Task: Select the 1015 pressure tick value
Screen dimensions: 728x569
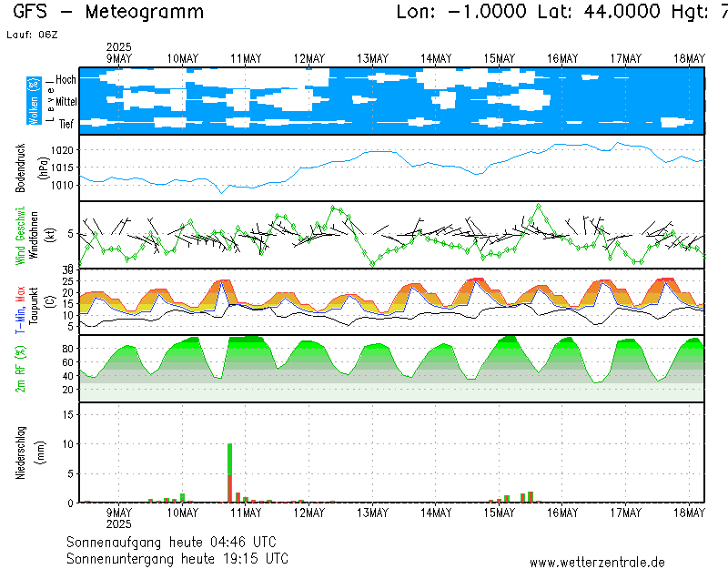Action: (x=62, y=168)
